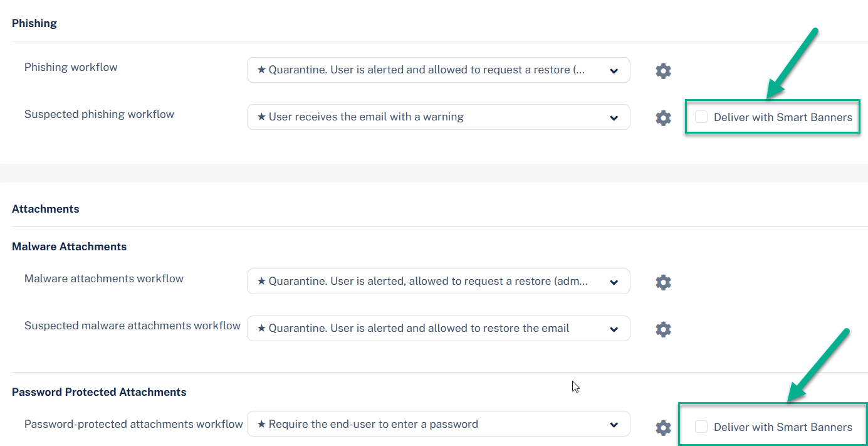Screen dimensions: 868x446
Task: Open the Suspected phishing workflow dropdown
Action: click(x=438, y=117)
